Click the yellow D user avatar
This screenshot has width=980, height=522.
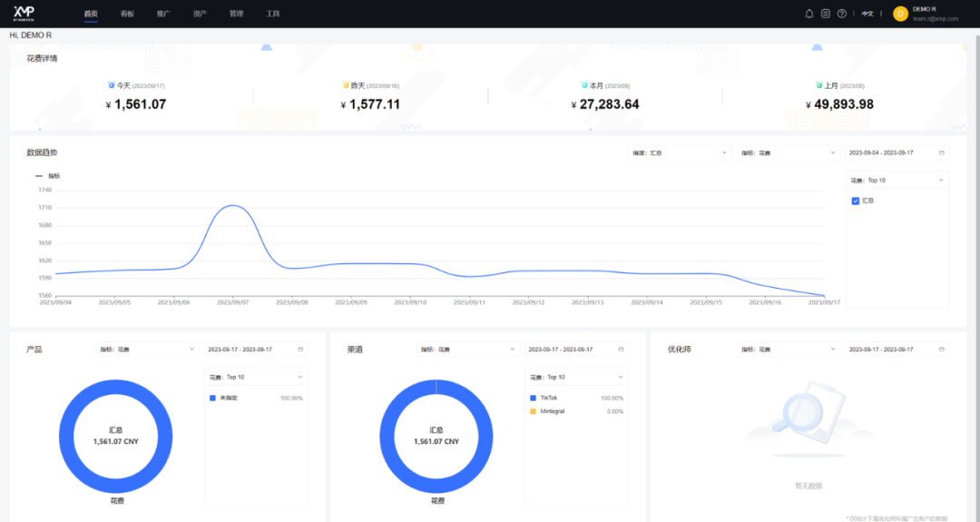(x=901, y=14)
